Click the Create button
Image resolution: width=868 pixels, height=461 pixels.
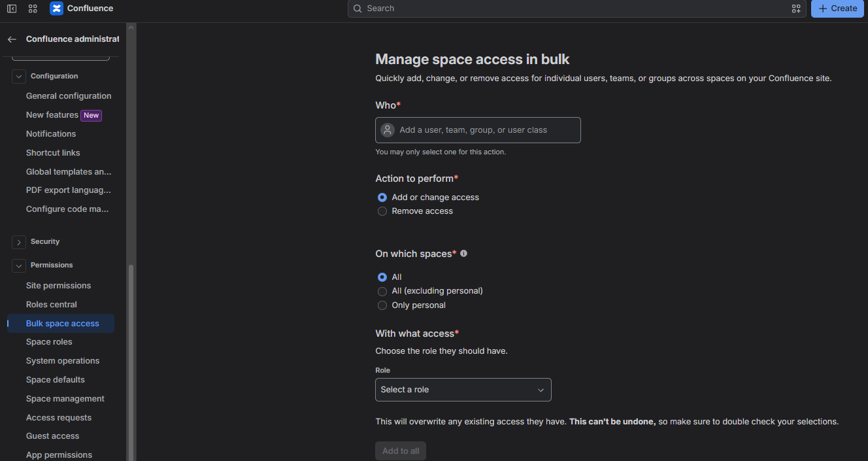tap(837, 9)
